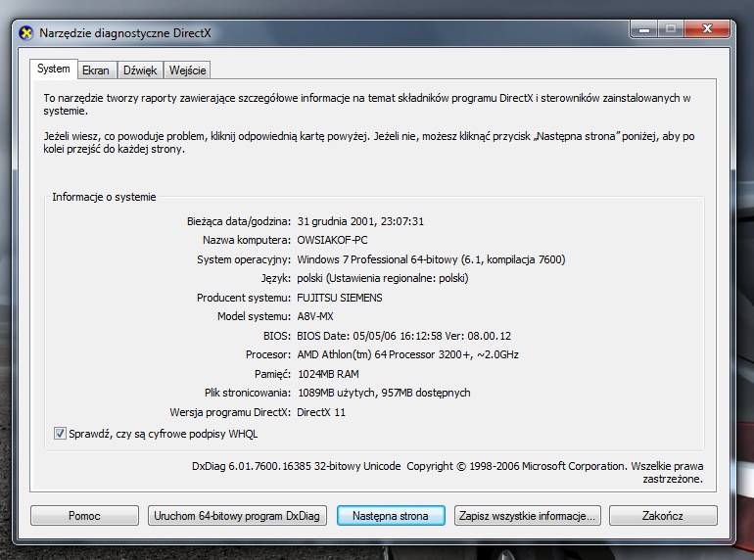Image resolution: width=754 pixels, height=560 pixels.
Task: Click the Plik stronicowania: label
Action: (x=248, y=393)
